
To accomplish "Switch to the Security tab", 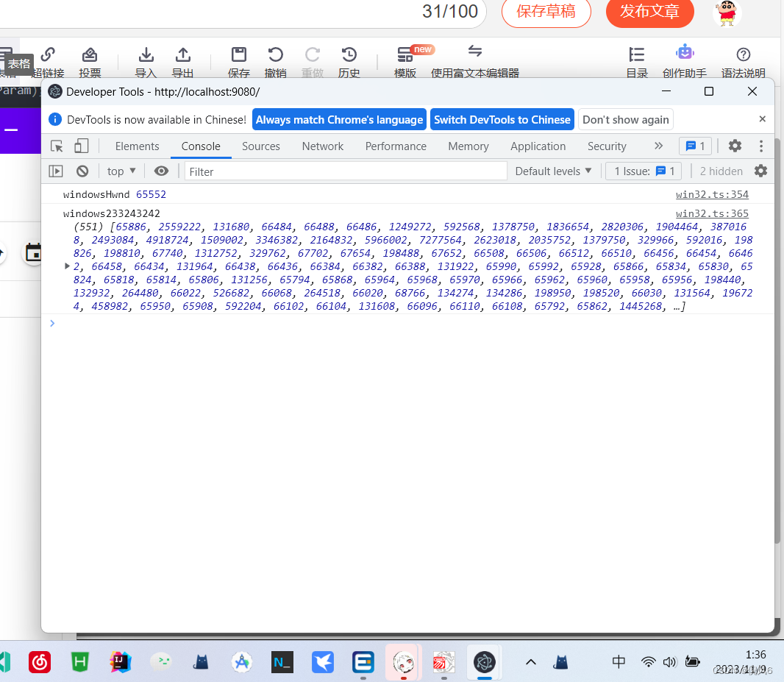I will 607,146.
